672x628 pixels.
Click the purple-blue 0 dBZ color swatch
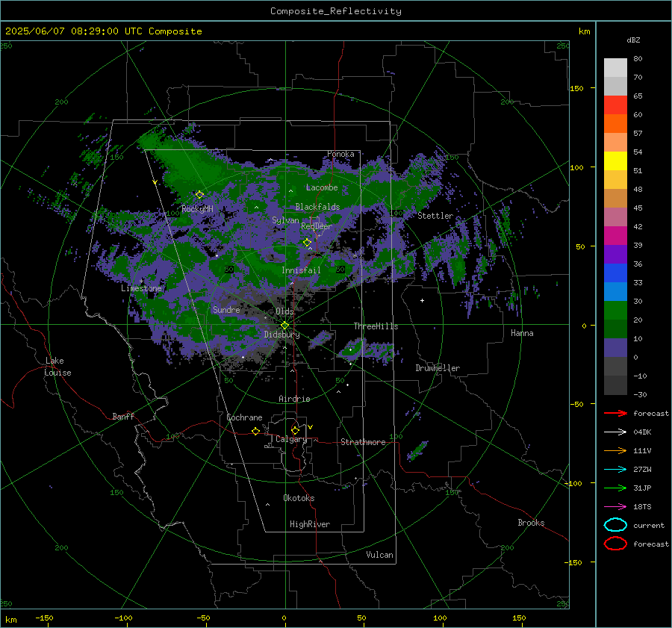[x=615, y=348]
